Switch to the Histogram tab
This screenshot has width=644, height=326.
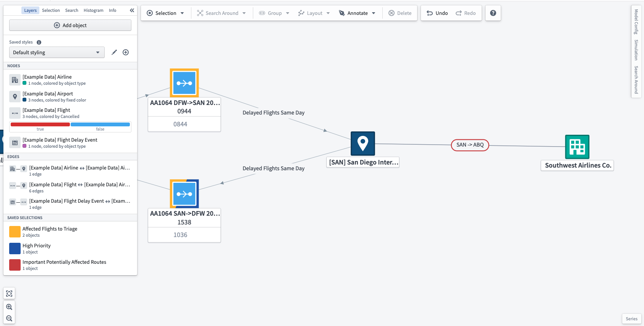pos(94,10)
